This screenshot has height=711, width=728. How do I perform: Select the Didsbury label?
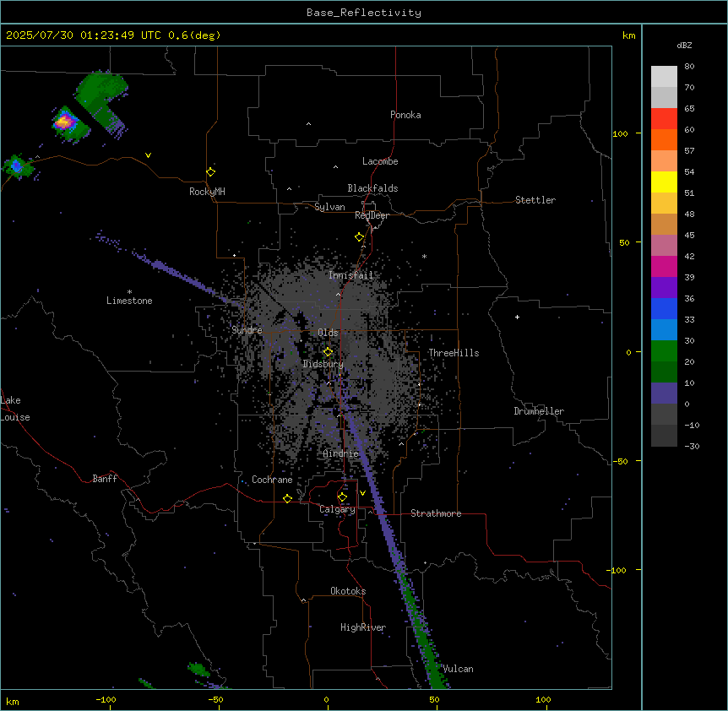coord(323,364)
